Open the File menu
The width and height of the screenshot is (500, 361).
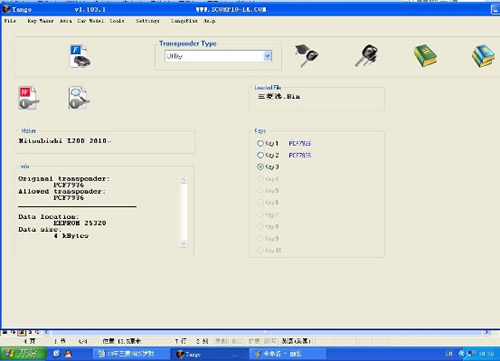pyautogui.click(x=10, y=21)
